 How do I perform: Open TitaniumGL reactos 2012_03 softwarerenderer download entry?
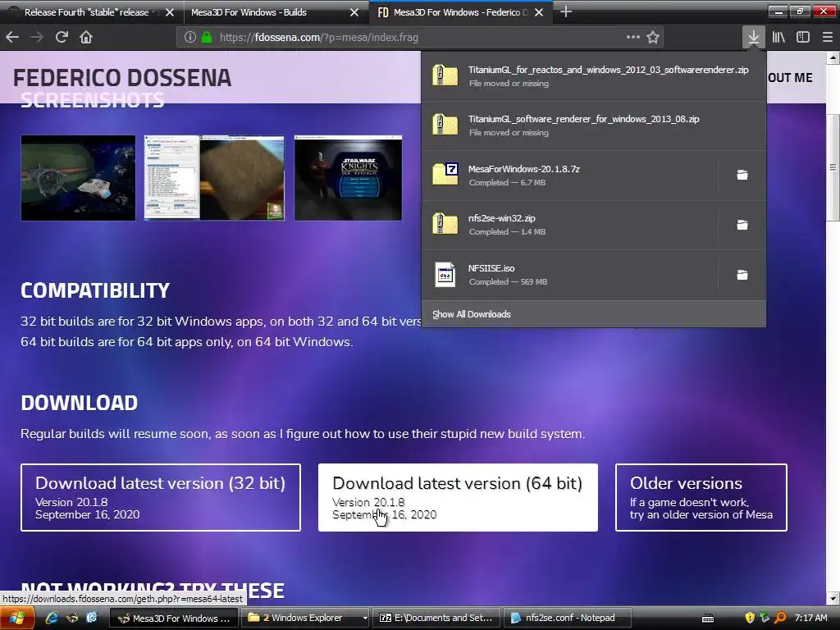(x=594, y=76)
